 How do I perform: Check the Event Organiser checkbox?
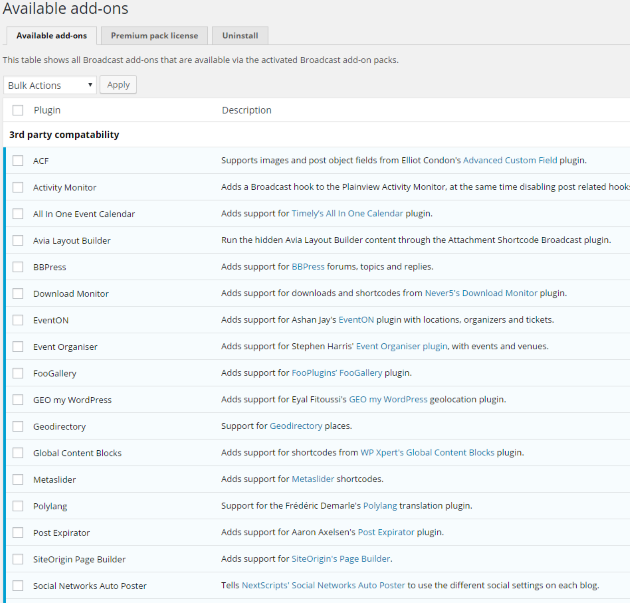(18, 346)
